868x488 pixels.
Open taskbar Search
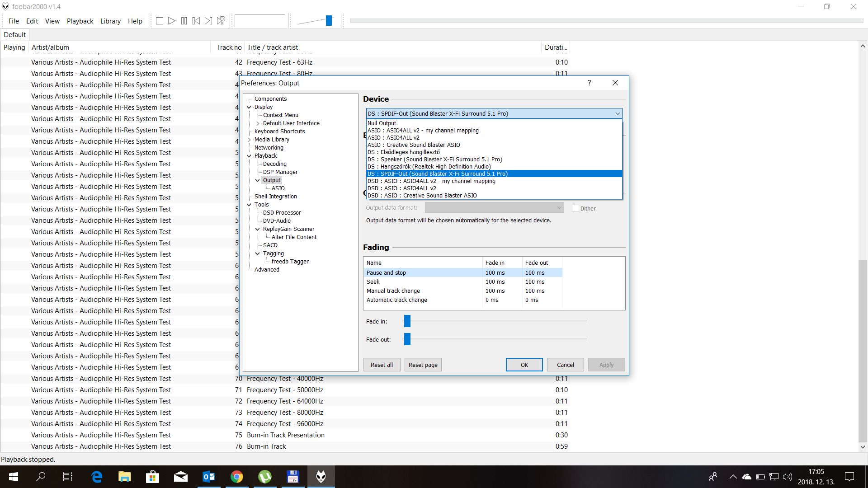pyautogui.click(x=41, y=477)
